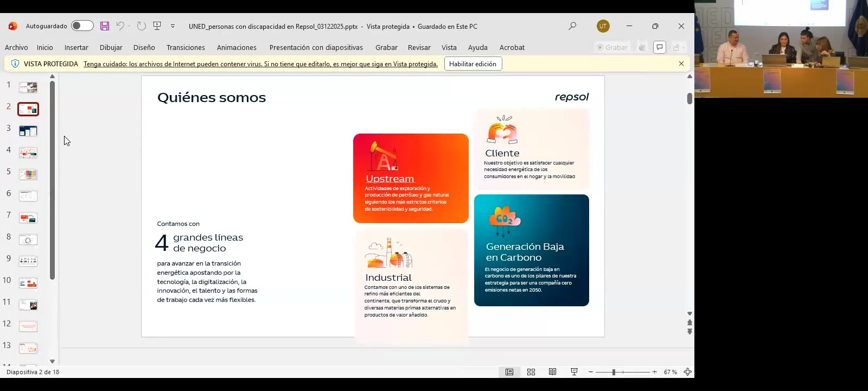Open the UT account avatar

pyautogui.click(x=603, y=26)
